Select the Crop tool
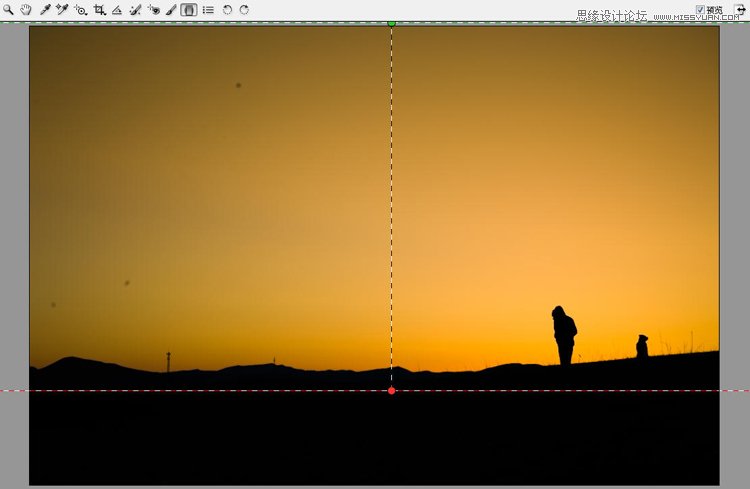Viewport: 750px width, 489px height. 99,10
